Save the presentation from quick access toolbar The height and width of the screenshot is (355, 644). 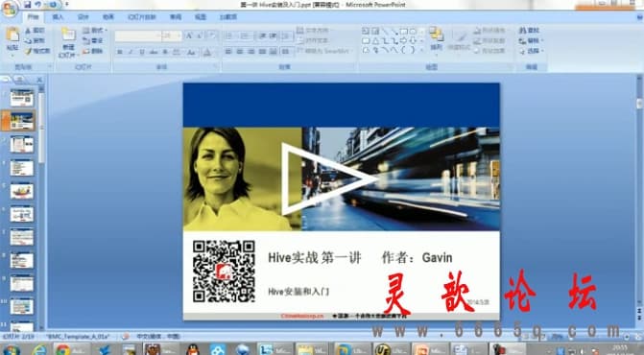click(x=28, y=5)
